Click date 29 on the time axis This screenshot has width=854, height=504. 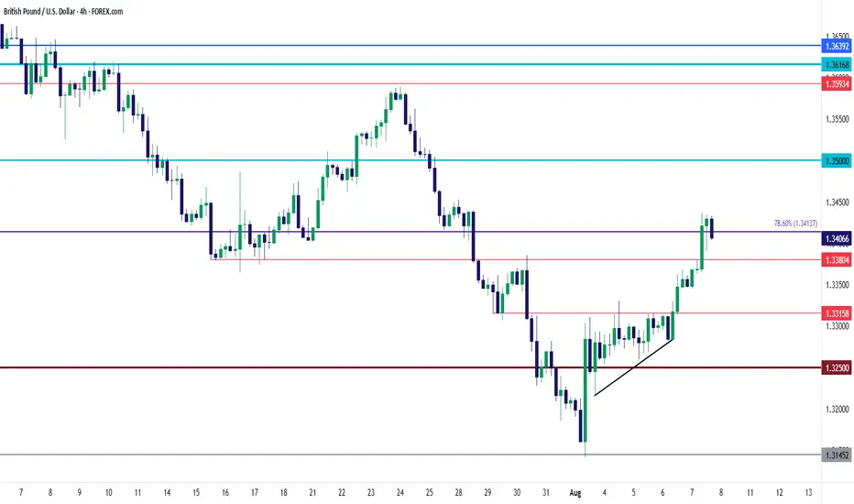pyautogui.click(x=487, y=493)
